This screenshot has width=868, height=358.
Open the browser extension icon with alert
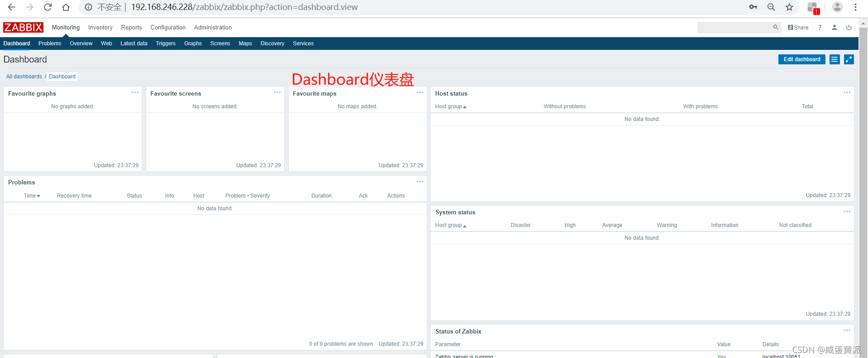813,8
